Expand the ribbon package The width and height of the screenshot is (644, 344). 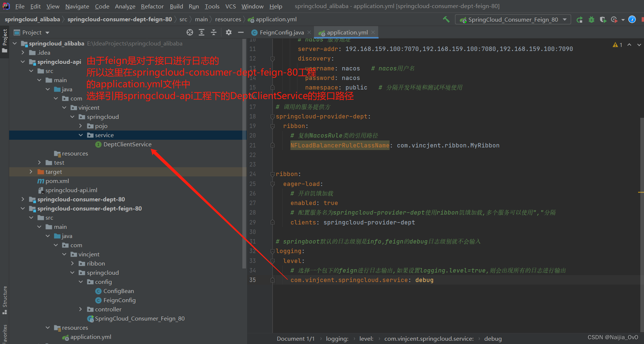[x=72, y=263]
